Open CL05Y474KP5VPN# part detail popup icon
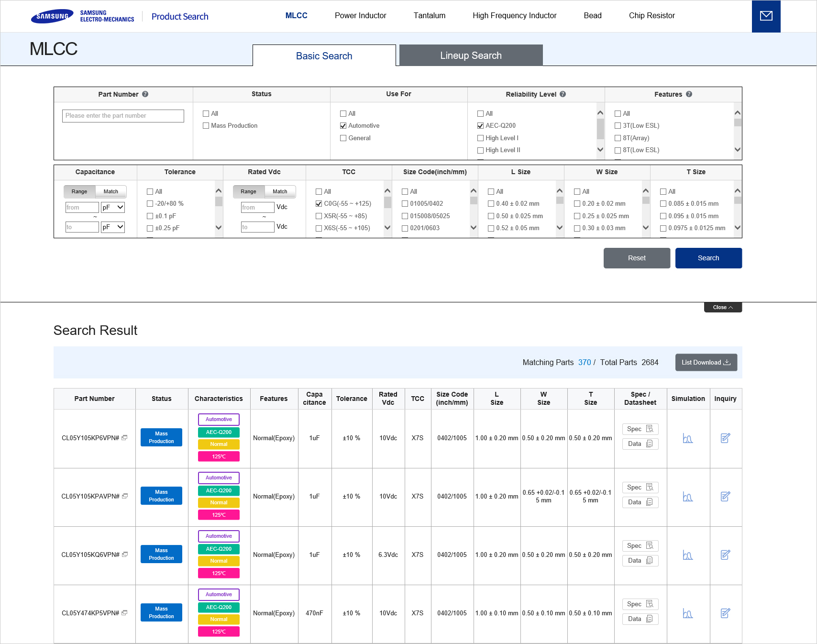Viewport: 817px width, 644px height. 125,613
